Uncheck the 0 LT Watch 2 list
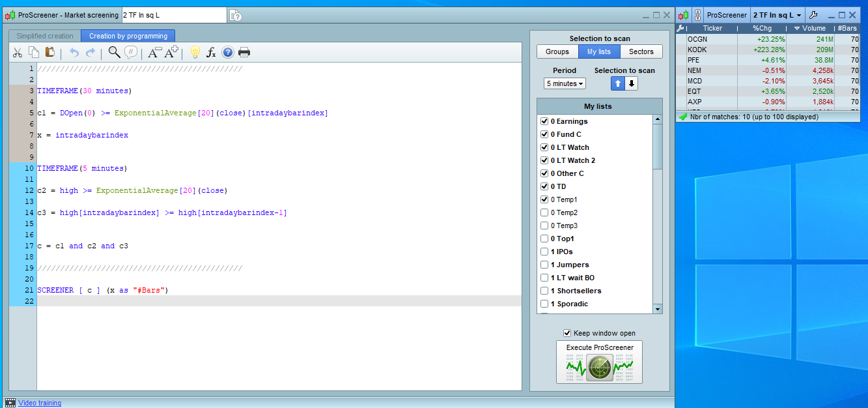Image resolution: width=868 pixels, height=408 pixels. click(544, 160)
